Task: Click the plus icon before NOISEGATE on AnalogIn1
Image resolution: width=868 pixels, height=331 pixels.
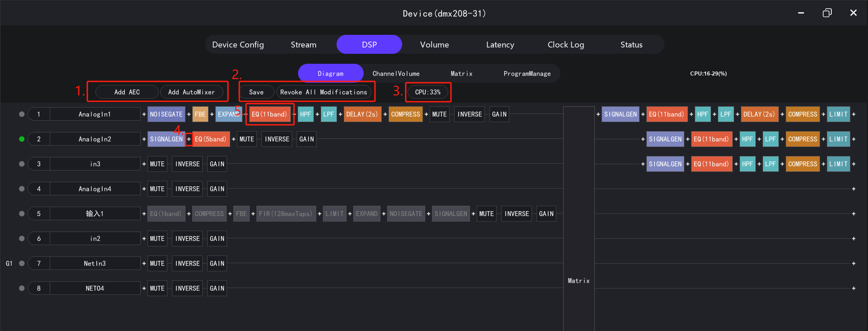Action: click(144, 114)
